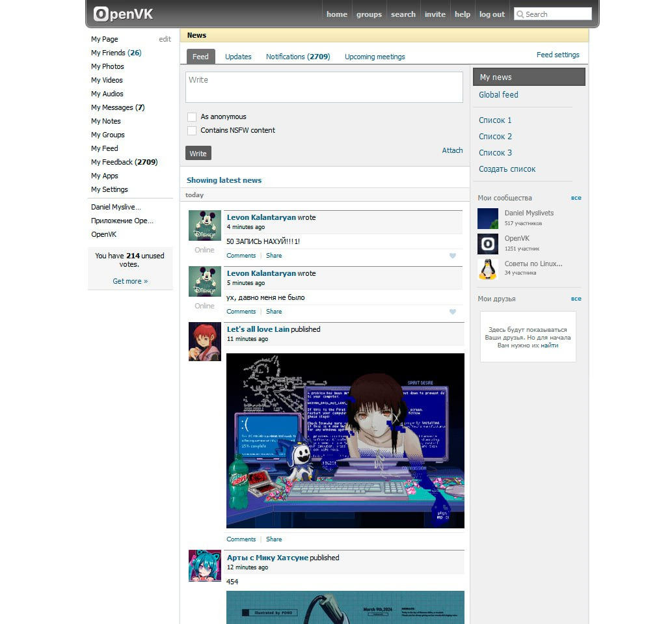This screenshot has height=624, width=672.
Task: Click edit next to My Page
Action: [165, 39]
